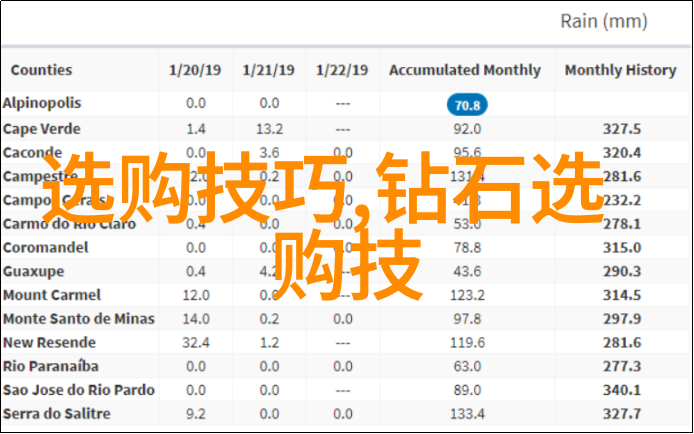Select the Alpinopolis county name
Image resolution: width=694 pixels, height=434 pixels.
(x=42, y=103)
